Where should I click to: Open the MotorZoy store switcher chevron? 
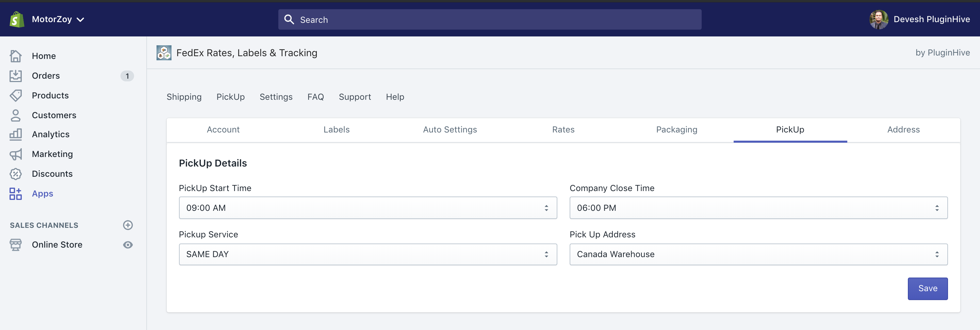[x=80, y=20]
